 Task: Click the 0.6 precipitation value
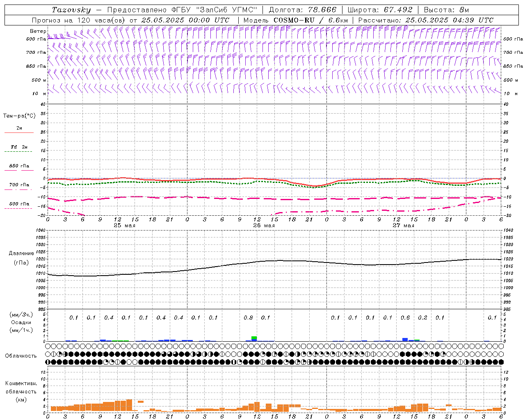pos(405,318)
